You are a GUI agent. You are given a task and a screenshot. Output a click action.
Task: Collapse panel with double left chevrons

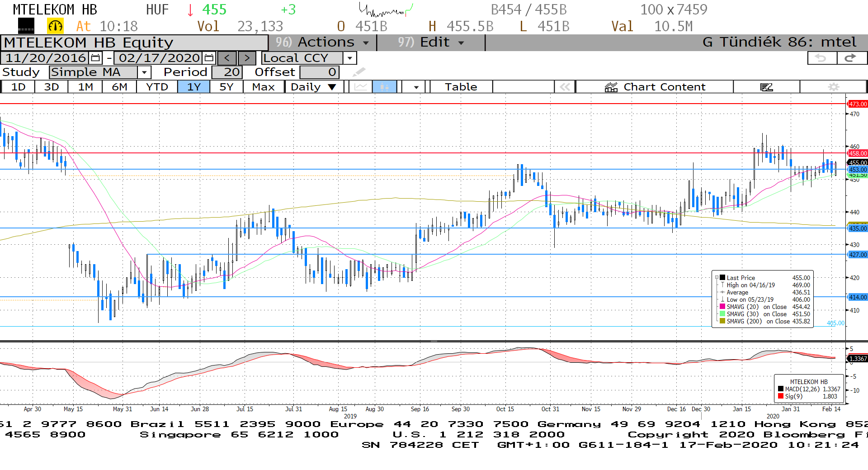(x=565, y=87)
